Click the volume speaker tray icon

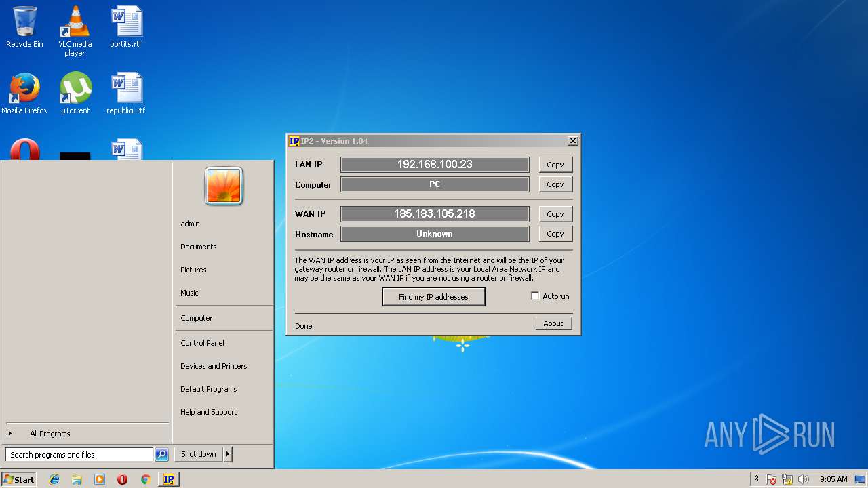point(804,479)
